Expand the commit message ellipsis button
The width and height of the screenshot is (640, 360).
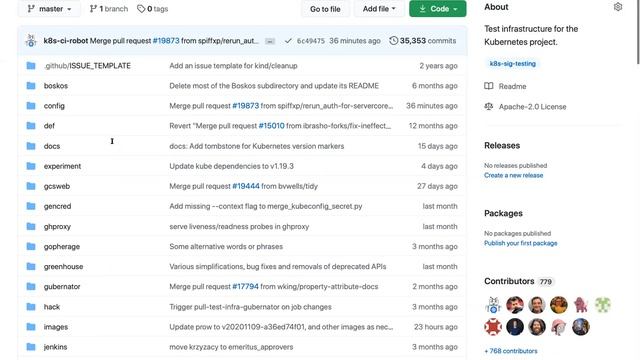pos(270,41)
